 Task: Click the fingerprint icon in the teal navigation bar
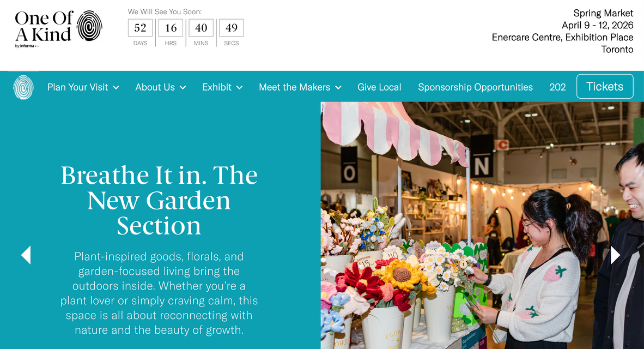click(23, 87)
